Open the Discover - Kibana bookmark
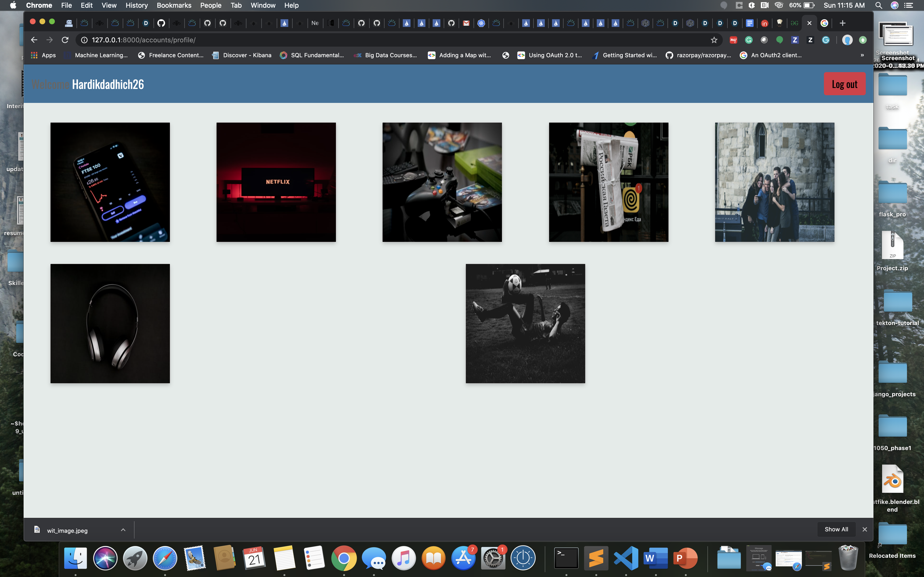 (x=242, y=55)
